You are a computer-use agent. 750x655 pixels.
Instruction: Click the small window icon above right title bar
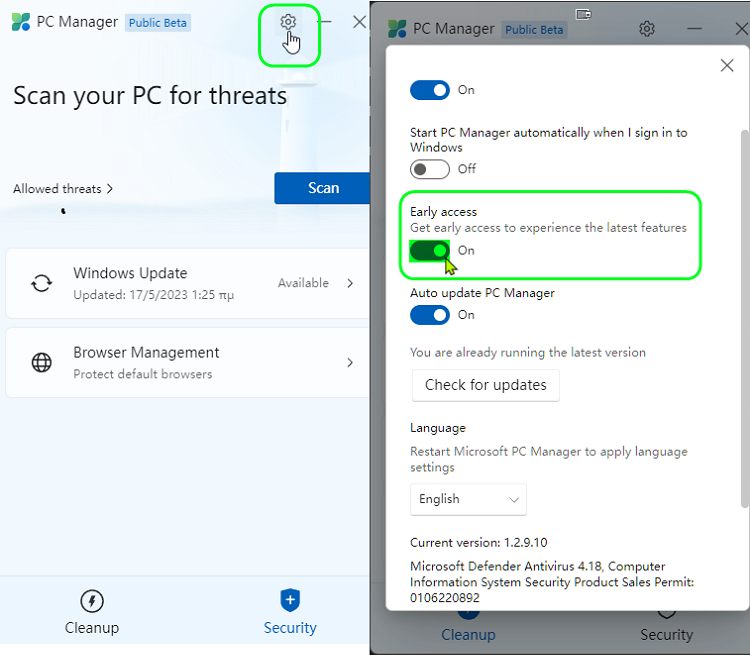point(584,14)
